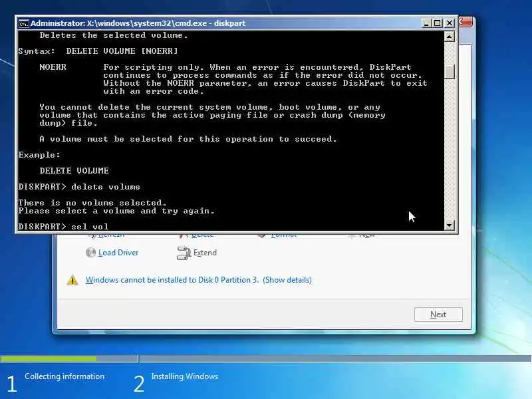Click the down arrow of the cmd scrollbar

click(450, 225)
